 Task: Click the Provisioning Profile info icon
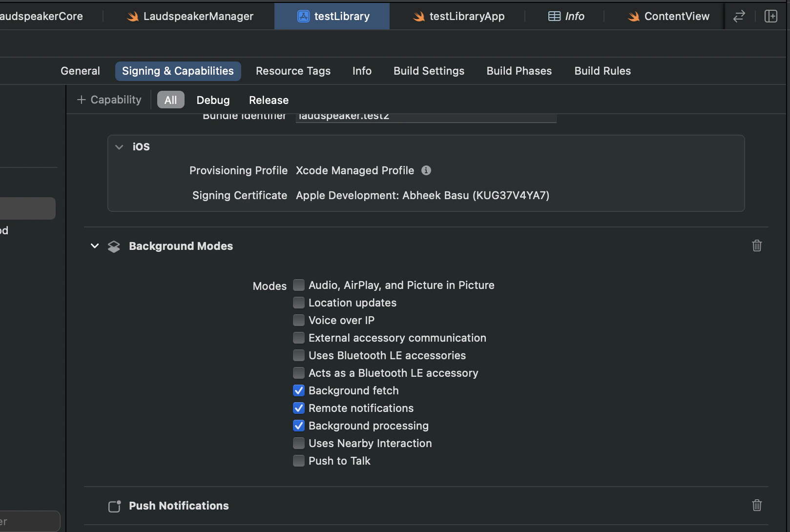coord(426,170)
